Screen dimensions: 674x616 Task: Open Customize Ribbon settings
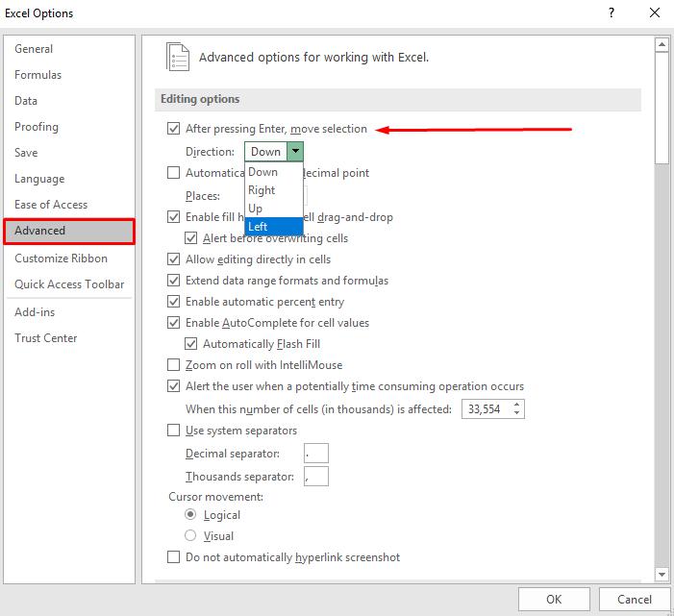click(61, 259)
